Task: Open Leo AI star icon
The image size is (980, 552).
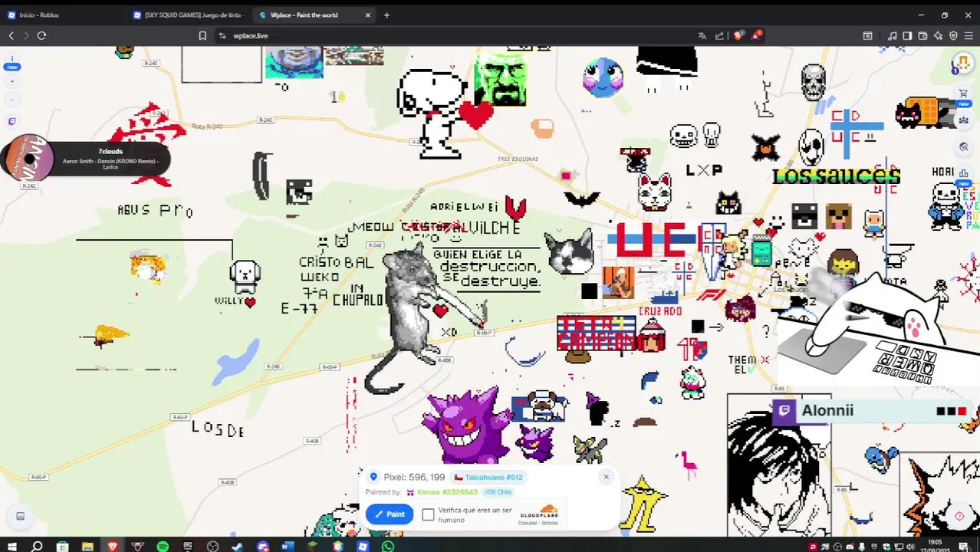Action: (x=938, y=35)
